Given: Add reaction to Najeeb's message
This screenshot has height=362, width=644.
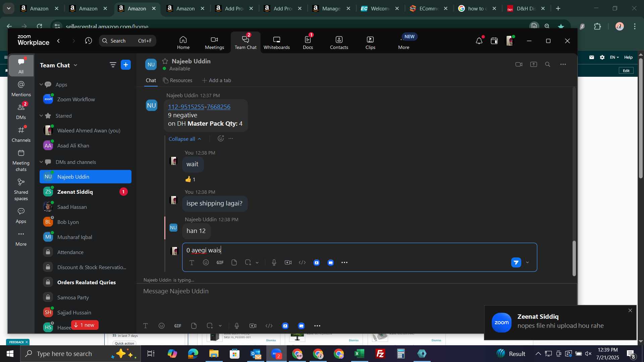Looking at the screenshot, I should coord(220,138).
